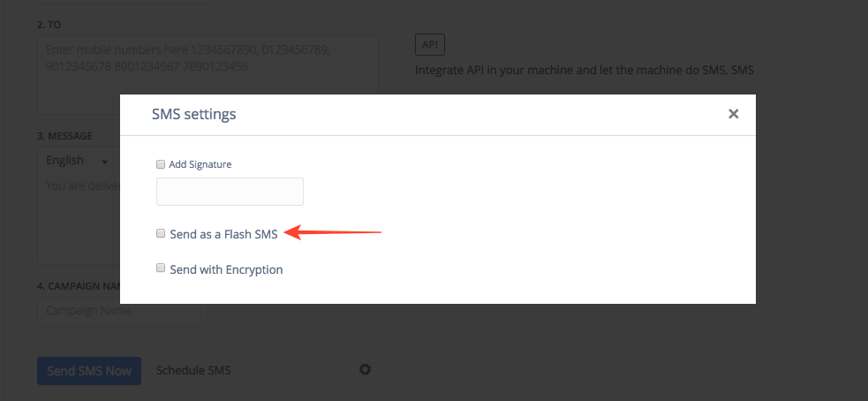This screenshot has width=868, height=401.
Task: Focus the signature text field
Action: pos(230,192)
